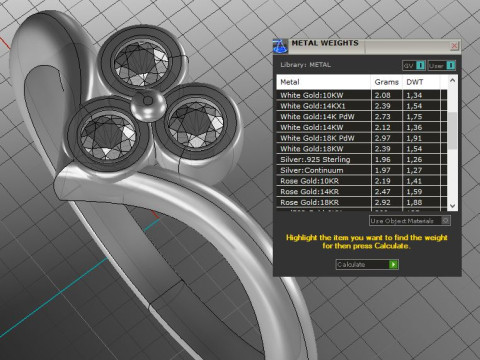This screenshot has height=360, width=480.
Task: Toggle the User library switch
Action: click(442, 65)
